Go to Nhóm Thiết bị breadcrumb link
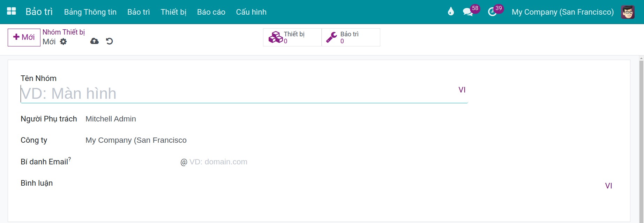Image resolution: width=644 pixels, height=223 pixels. tap(64, 32)
